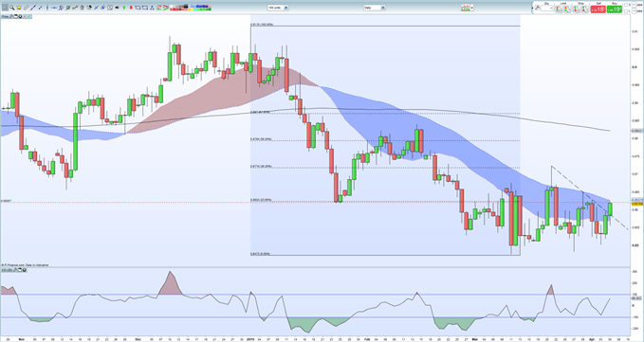
Task: Select the trend line drawing tool
Action: (x=33, y=8)
